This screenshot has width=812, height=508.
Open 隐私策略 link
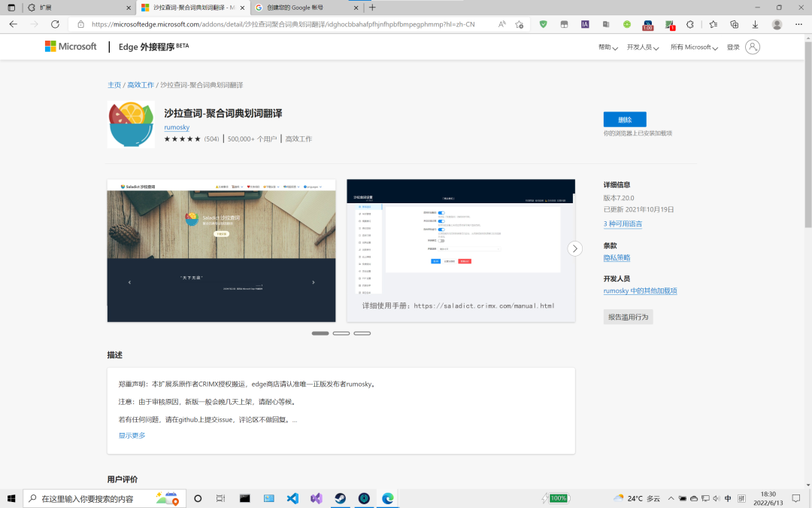(617, 257)
